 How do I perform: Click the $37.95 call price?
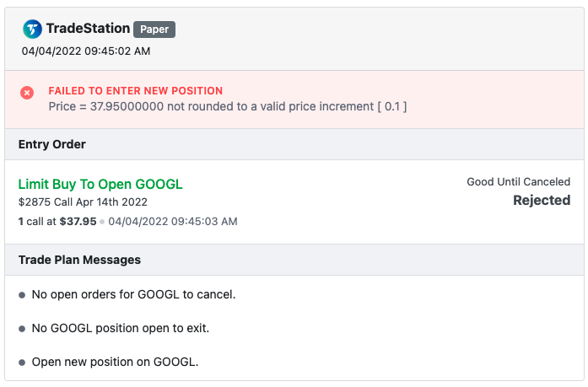point(78,222)
